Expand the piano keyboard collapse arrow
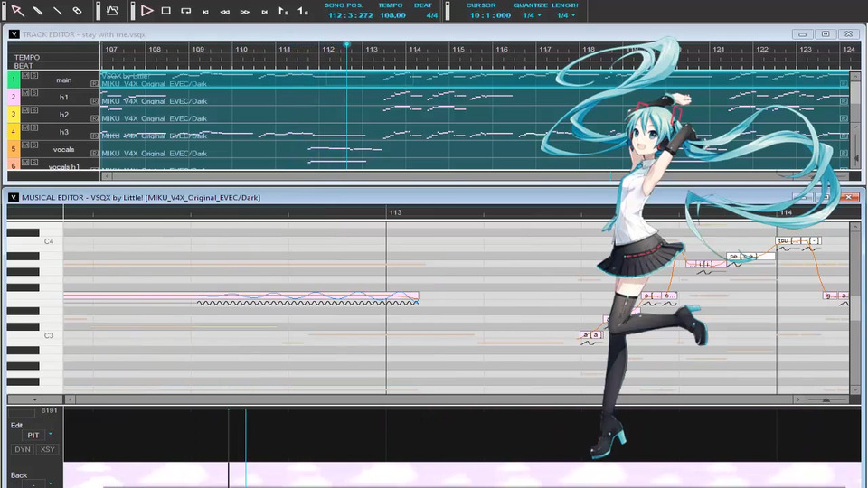 35,399
